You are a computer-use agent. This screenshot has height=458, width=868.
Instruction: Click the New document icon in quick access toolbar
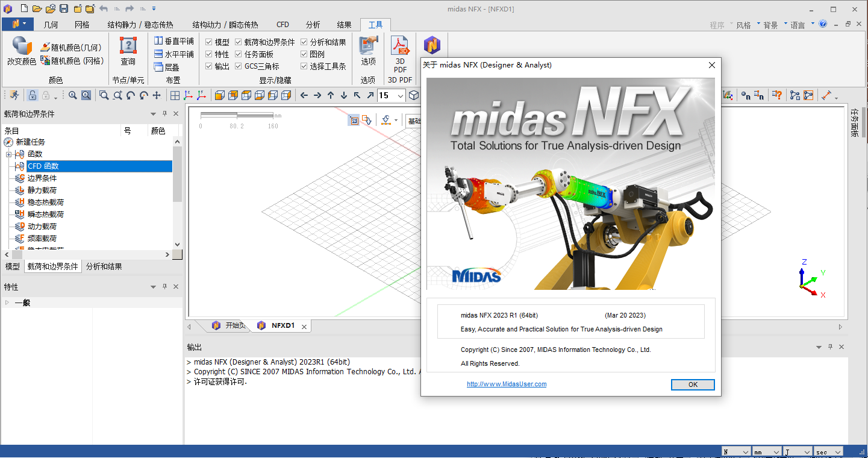pyautogui.click(x=23, y=8)
